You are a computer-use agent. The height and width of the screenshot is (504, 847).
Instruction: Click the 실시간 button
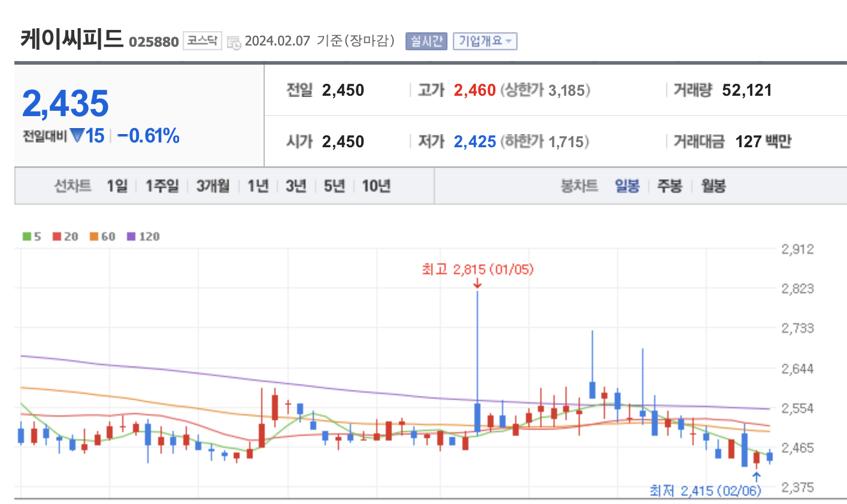426,41
